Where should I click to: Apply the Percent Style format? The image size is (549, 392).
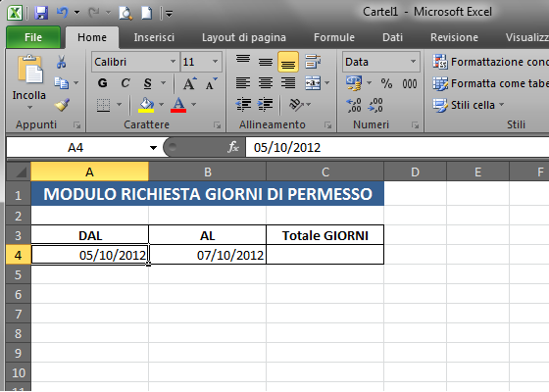[x=386, y=83]
